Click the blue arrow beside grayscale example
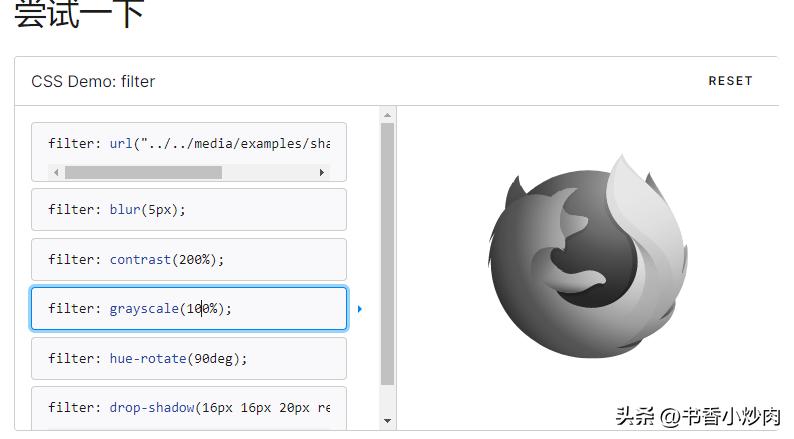The image size is (794, 439). pyautogui.click(x=359, y=309)
